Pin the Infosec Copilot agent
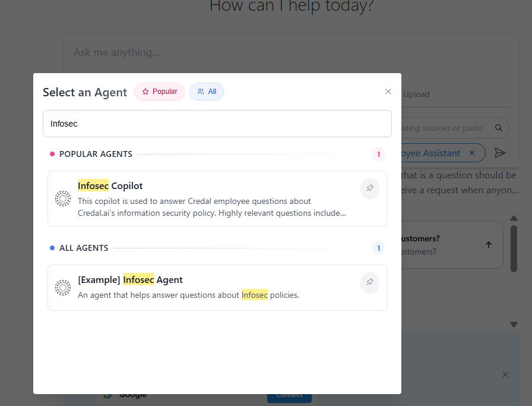Screen dimensions: 532x406 (x=369, y=188)
